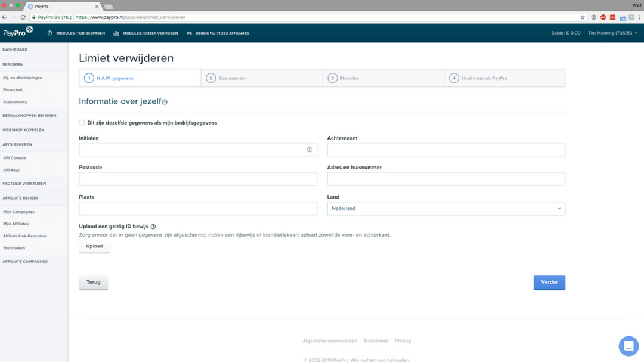The height and width of the screenshot is (362, 644).
Task: Click the people icon beside Bereik nu affiliates
Action: tap(189, 33)
